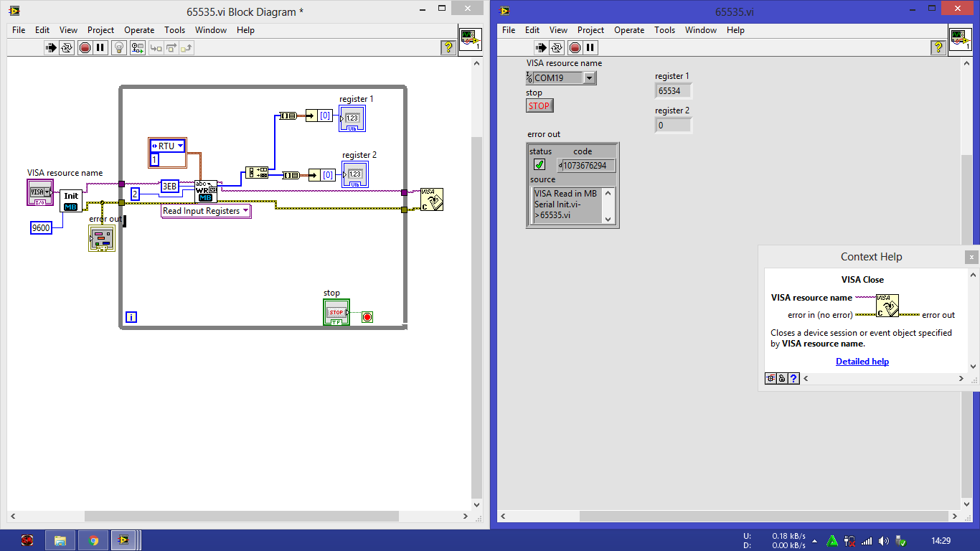The height and width of the screenshot is (551, 980).
Task: Toggle Show Optional Terminals in Context Help
Action: [x=771, y=379]
